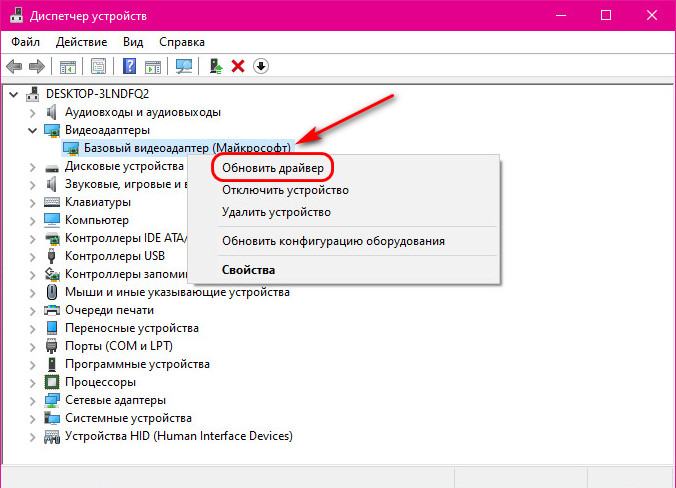The image size is (676, 488).
Task: Expand the Процессоры node chevron
Action: pyautogui.click(x=33, y=382)
